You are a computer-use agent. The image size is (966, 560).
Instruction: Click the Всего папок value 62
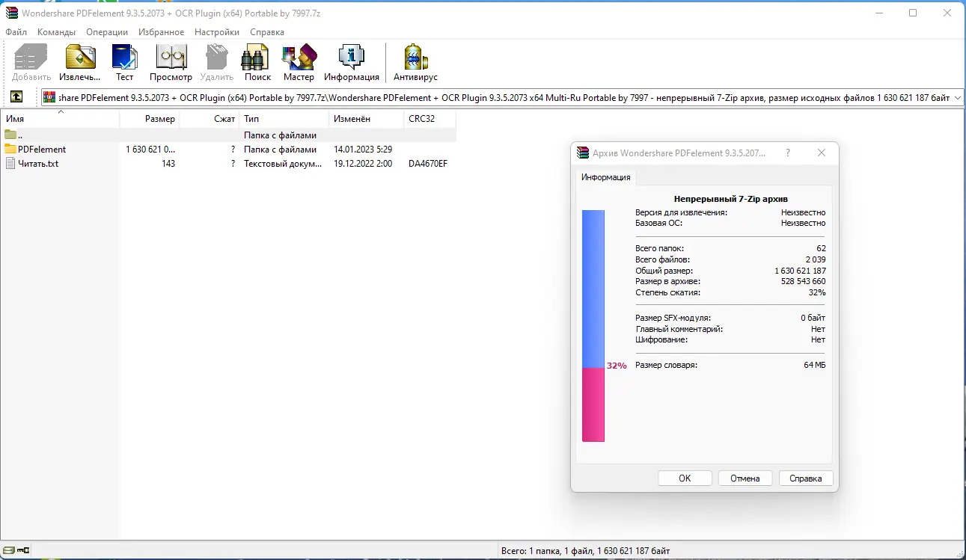(822, 248)
